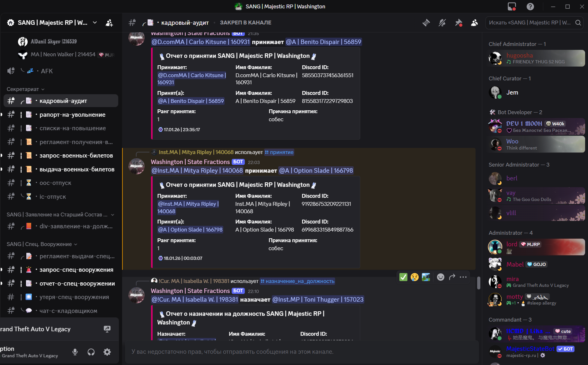Open member Mabel profile
The width and height of the screenshot is (588, 365).
(536, 264)
